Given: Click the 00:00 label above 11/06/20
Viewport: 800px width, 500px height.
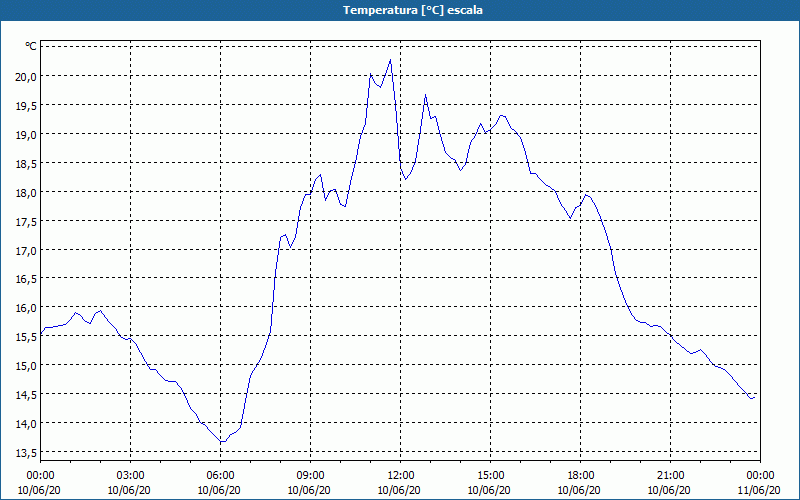Looking at the screenshot, I should pyautogui.click(x=760, y=476).
